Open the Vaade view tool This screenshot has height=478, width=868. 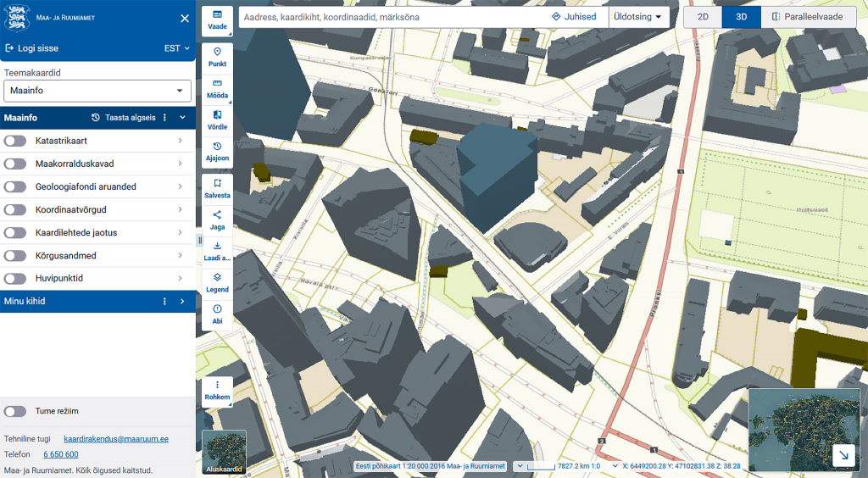(217, 20)
